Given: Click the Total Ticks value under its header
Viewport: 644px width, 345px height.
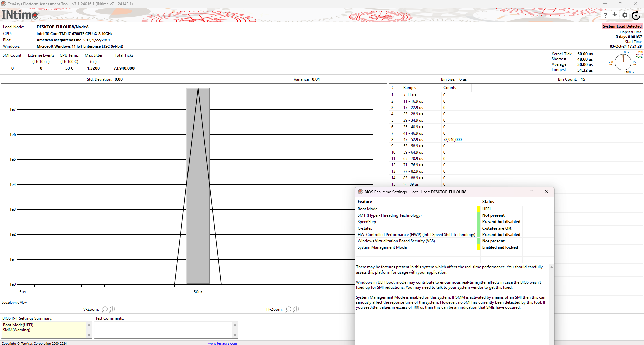Looking at the screenshot, I should click(x=124, y=68).
